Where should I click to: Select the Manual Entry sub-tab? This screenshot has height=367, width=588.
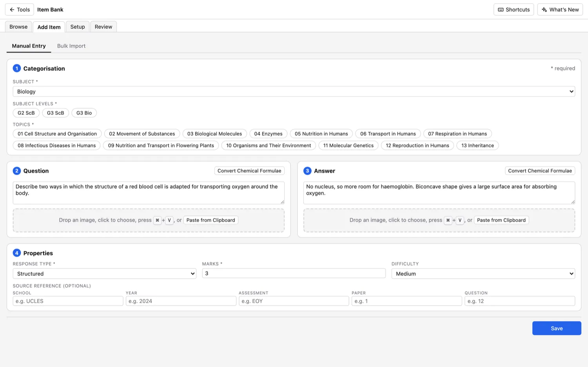29,46
